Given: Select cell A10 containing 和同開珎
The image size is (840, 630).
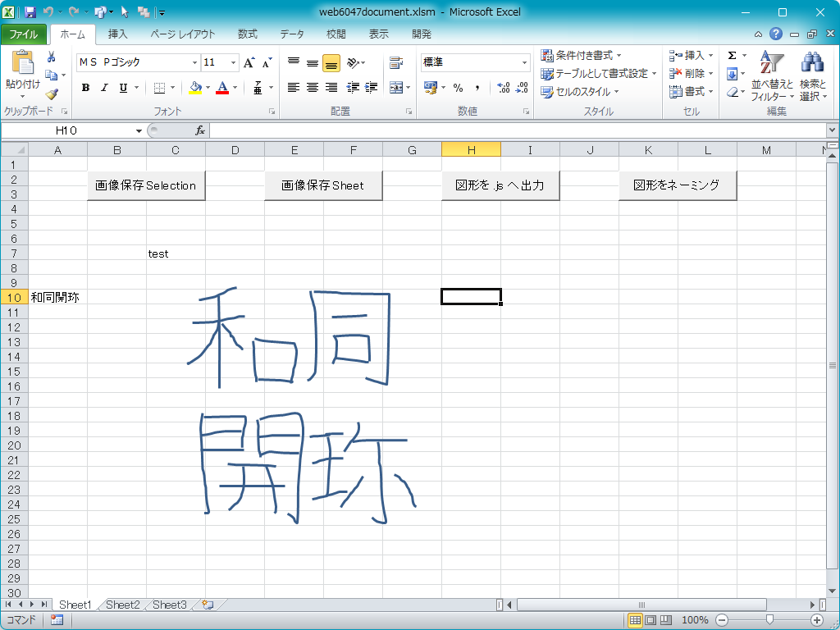Looking at the screenshot, I should click(x=57, y=297).
